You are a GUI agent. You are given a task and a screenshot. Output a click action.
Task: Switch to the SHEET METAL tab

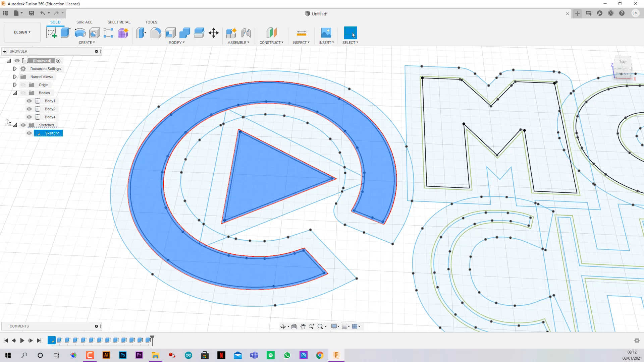119,22
